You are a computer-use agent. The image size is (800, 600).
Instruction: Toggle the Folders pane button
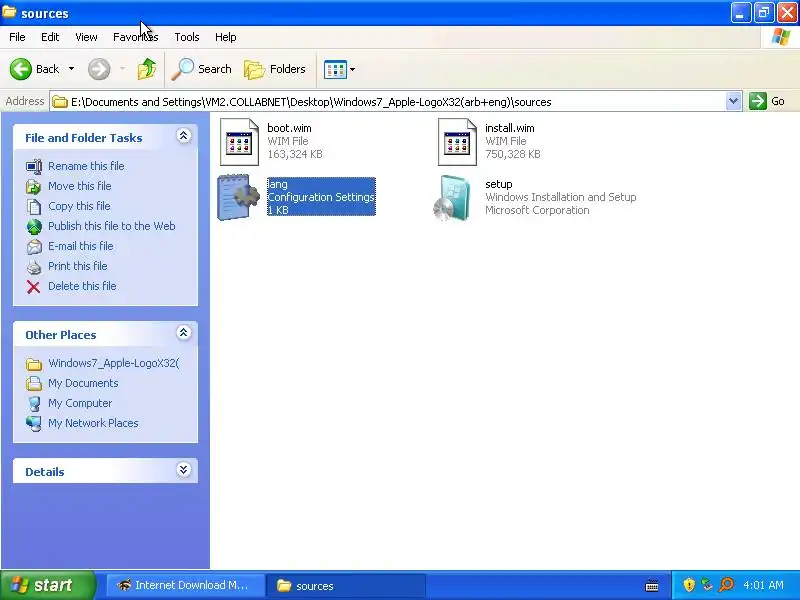[275, 69]
